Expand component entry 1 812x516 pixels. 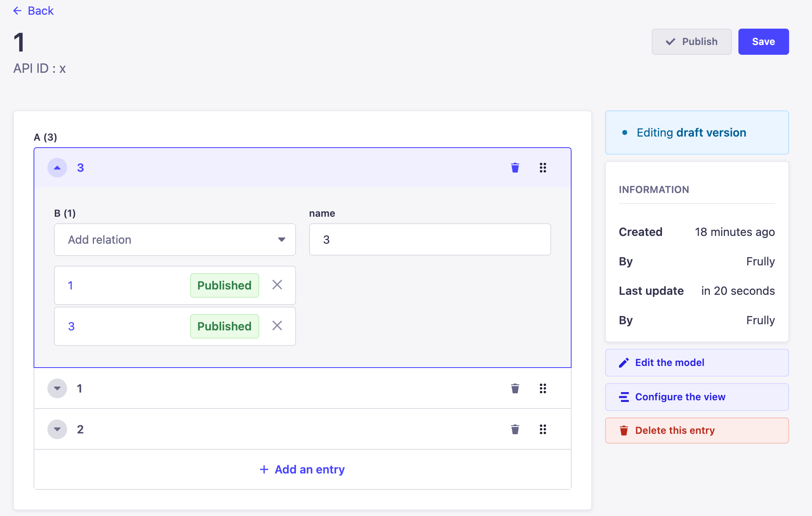(57, 388)
